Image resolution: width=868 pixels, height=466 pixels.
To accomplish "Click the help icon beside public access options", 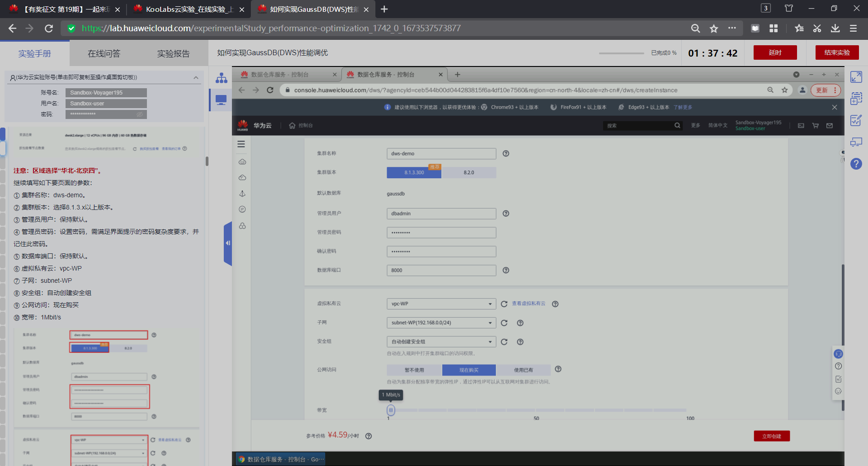I will coord(558,369).
